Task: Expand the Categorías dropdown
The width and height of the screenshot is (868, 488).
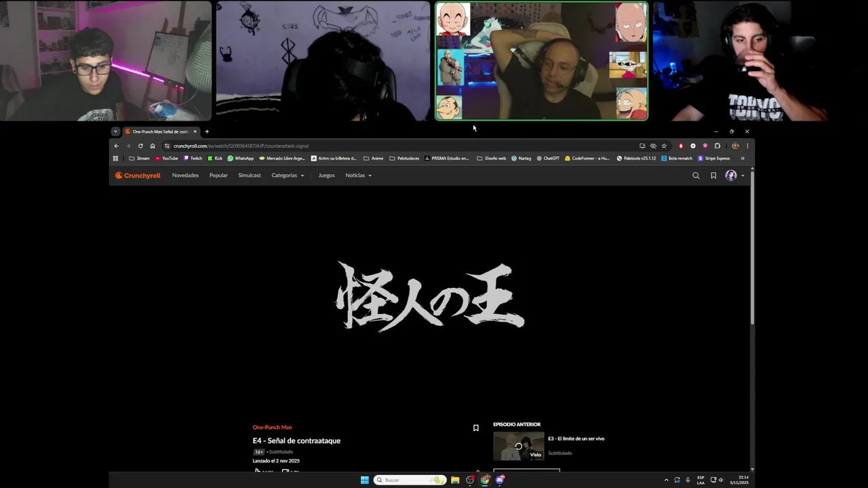Action: [x=288, y=176]
